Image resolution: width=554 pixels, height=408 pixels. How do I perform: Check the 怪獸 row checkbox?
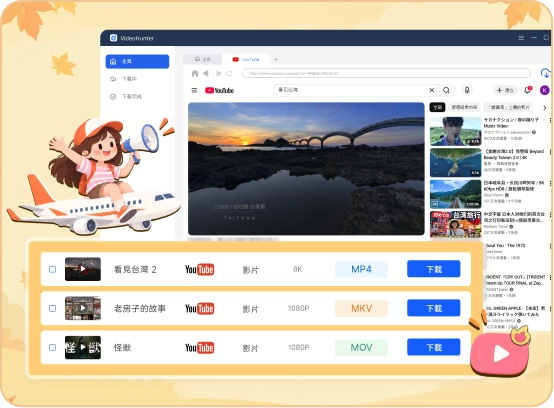pyautogui.click(x=52, y=348)
